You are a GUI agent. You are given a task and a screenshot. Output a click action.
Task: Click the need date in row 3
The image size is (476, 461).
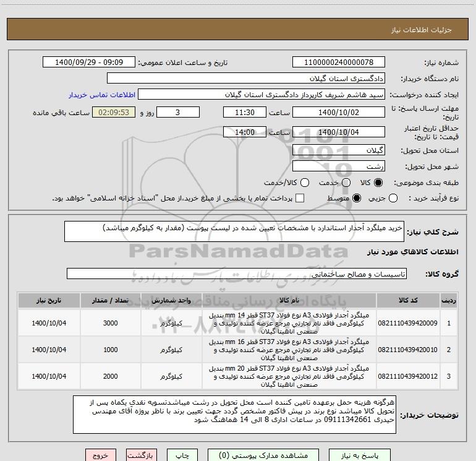coord(49,376)
